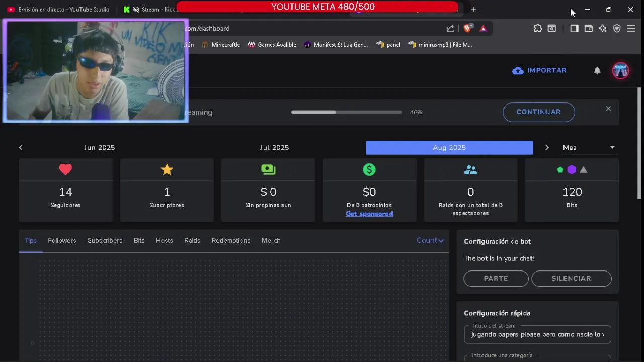Click "The bot is in your chat!"
This screenshot has width=644, height=362.
[499, 258]
